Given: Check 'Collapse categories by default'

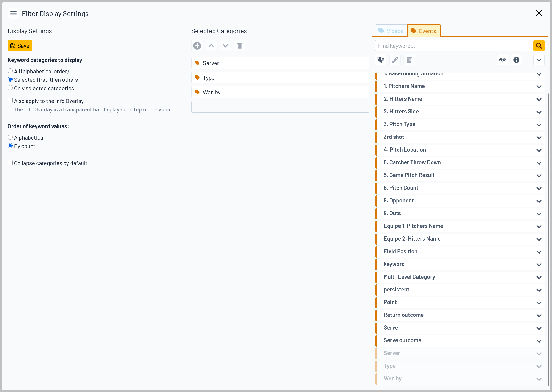Looking at the screenshot, I should (10, 163).
